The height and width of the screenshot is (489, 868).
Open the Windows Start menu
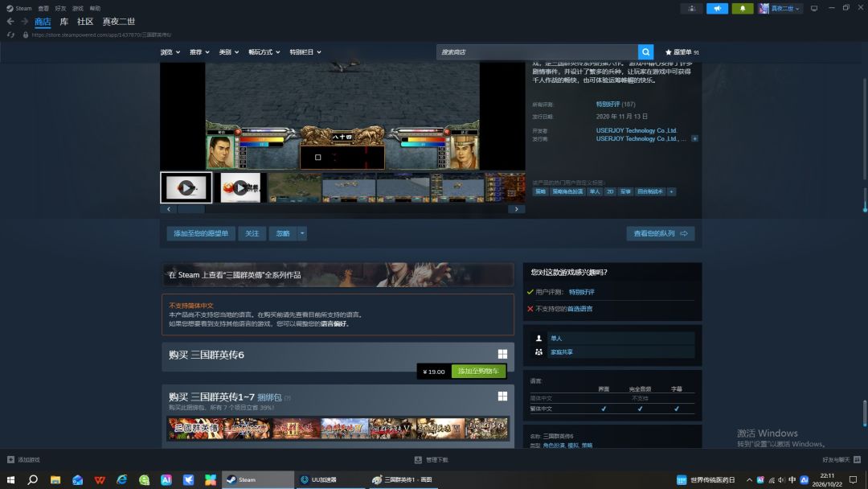10,479
